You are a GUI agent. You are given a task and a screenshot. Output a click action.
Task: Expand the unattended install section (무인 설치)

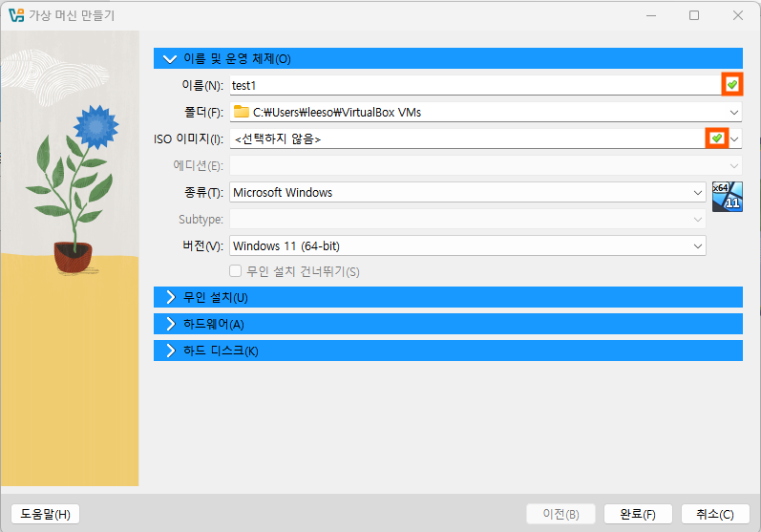448,297
